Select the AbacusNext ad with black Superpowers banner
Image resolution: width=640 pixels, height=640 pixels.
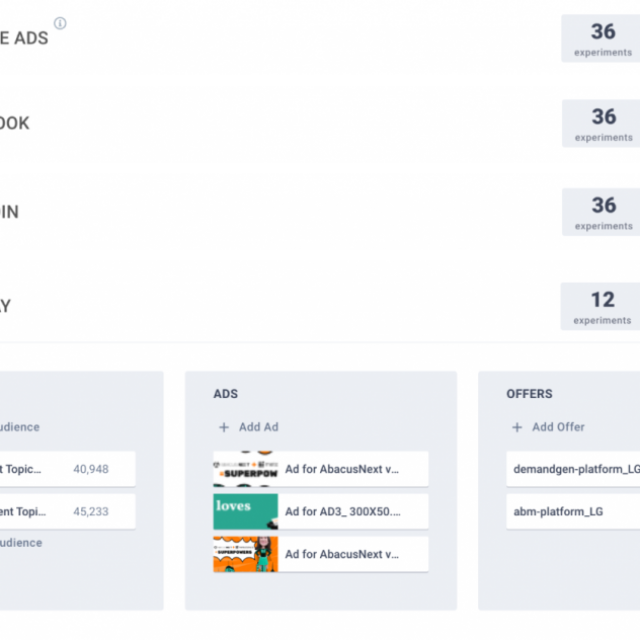pos(320,468)
